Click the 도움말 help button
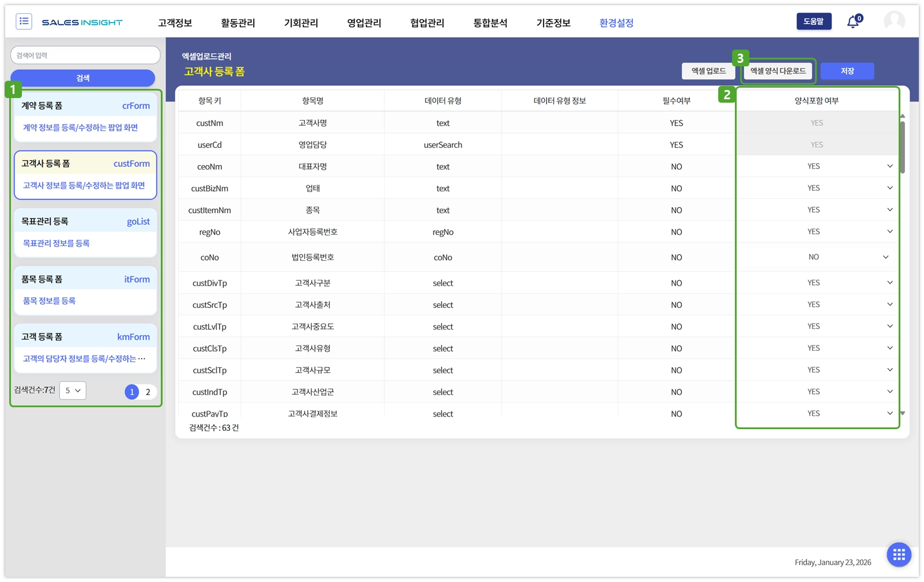Screen dimensions: 924x582 [814, 21]
